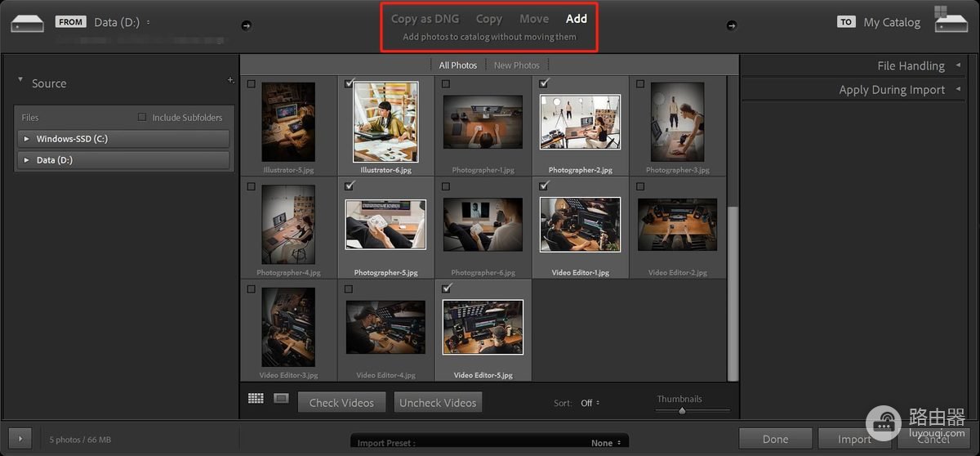Select Copy import method

[x=489, y=19]
